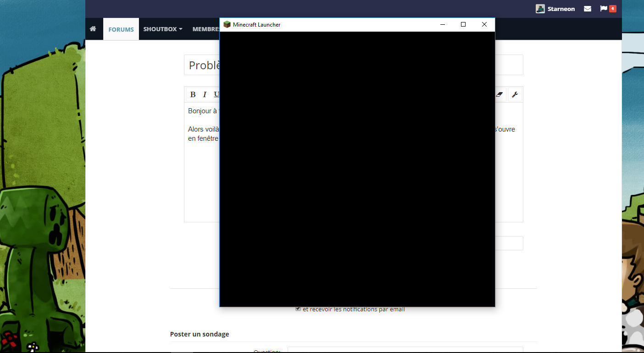The height and width of the screenshot is (353, 644).
Task: Toggle the email notifications checkbox
Action: coord(298,309)
